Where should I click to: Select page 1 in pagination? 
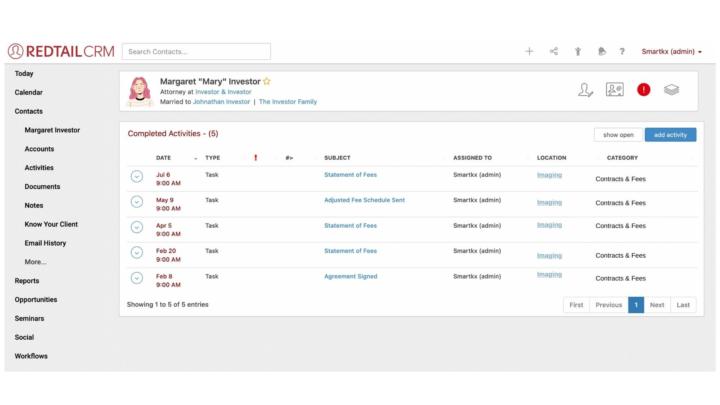(636, 305)
